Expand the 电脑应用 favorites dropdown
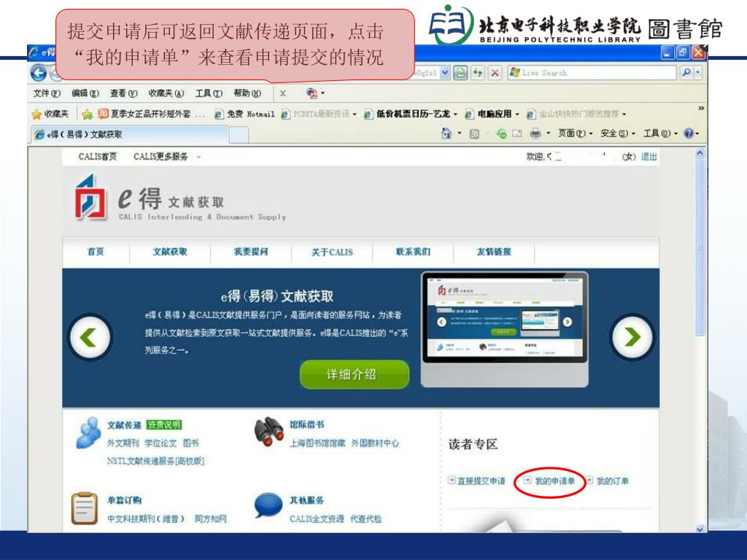This screenshot has width=747, height=560. (x=517, y=114)
